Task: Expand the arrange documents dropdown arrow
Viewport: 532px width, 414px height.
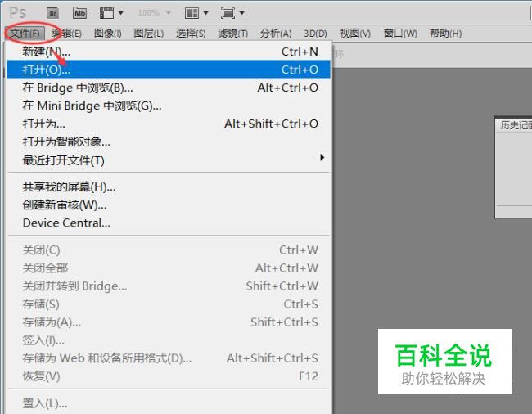Action: pyautogui.click(x=205, y=13)
